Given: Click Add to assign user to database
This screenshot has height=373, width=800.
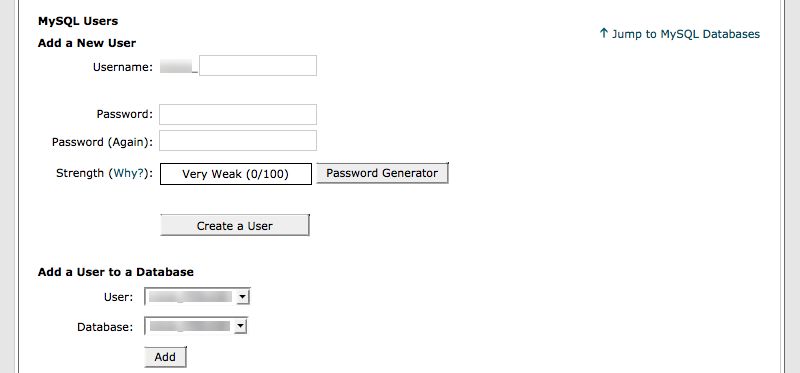Looking at the screenshot, I should [x=165, y=357].
